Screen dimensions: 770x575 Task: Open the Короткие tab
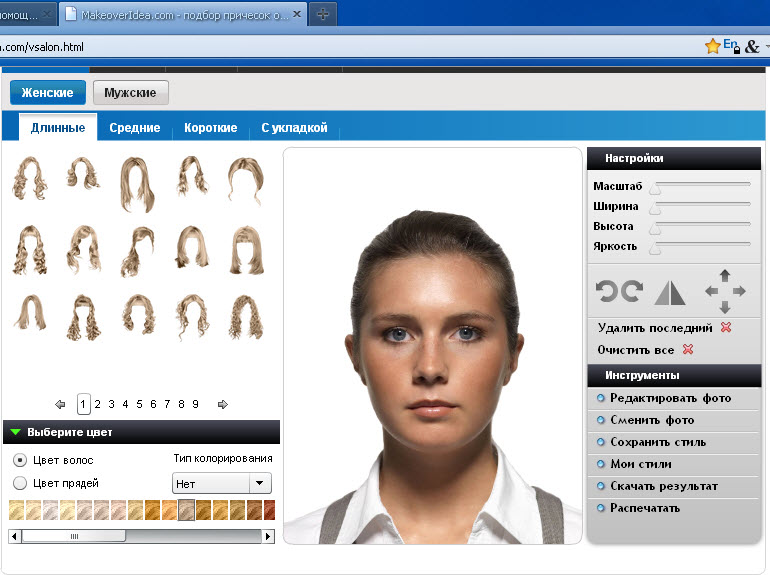point(211,128)
